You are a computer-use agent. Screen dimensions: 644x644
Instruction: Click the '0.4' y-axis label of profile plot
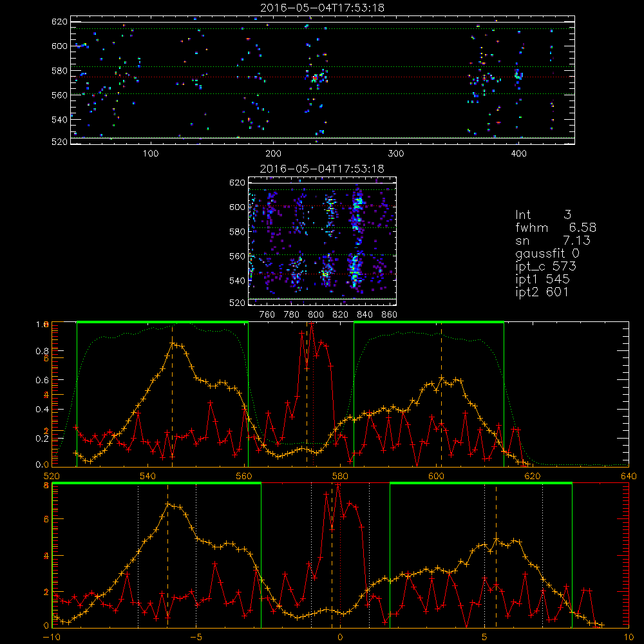coord(42,410)
